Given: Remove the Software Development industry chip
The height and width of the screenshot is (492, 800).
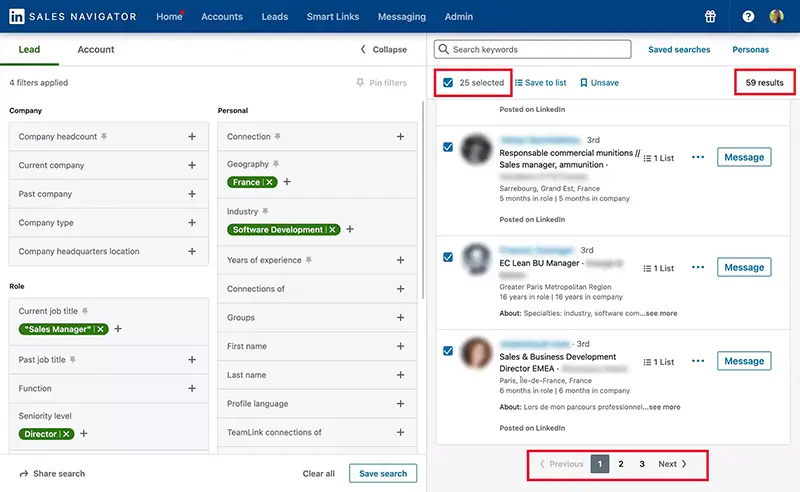Looking at the screenshot, I should coord(332,230).
